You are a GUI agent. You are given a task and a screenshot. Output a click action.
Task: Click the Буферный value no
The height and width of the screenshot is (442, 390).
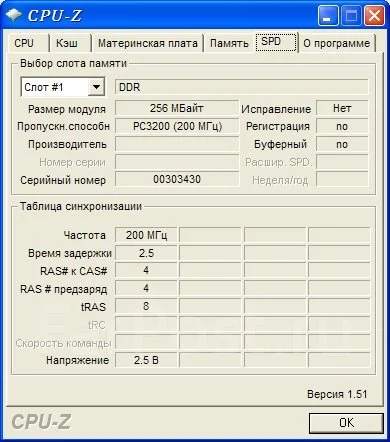342,144
